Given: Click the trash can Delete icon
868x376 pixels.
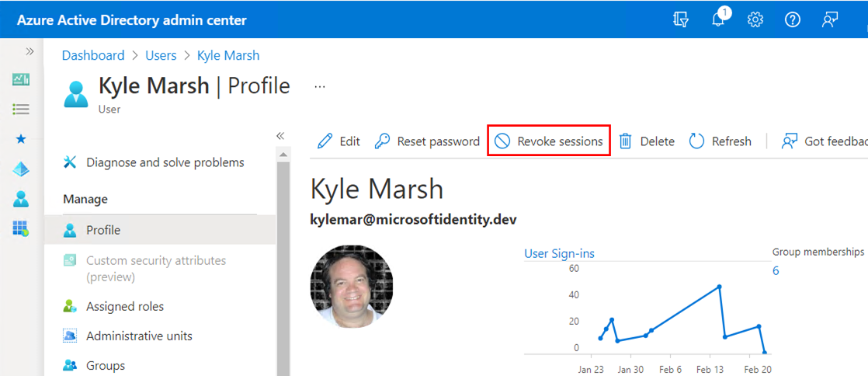Looking at the screenshot, I should coord(626,141).
